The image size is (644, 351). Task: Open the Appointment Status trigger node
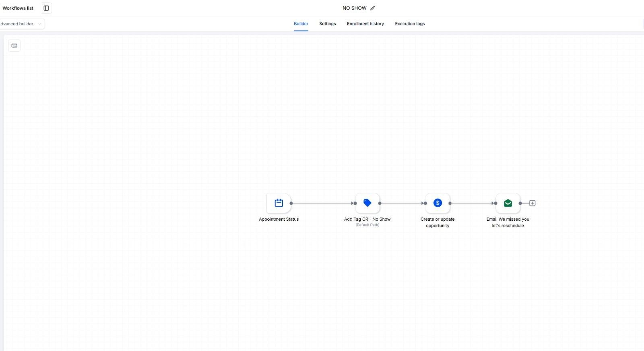coord(279,203)
